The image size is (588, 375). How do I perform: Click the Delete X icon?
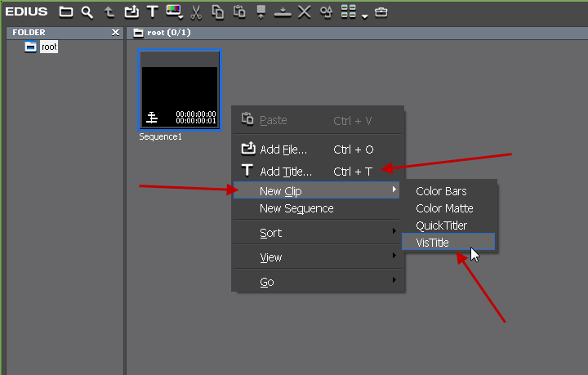tap(304, 12)
